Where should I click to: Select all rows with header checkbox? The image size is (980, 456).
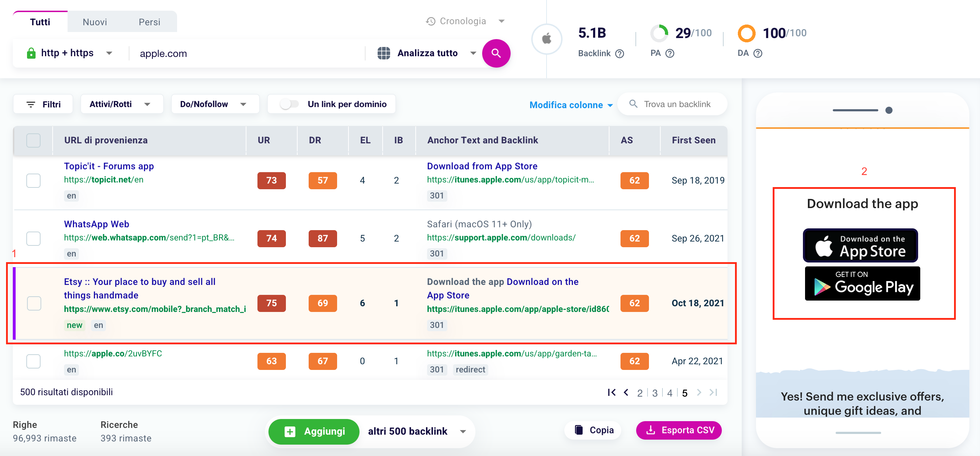point(33,140)
